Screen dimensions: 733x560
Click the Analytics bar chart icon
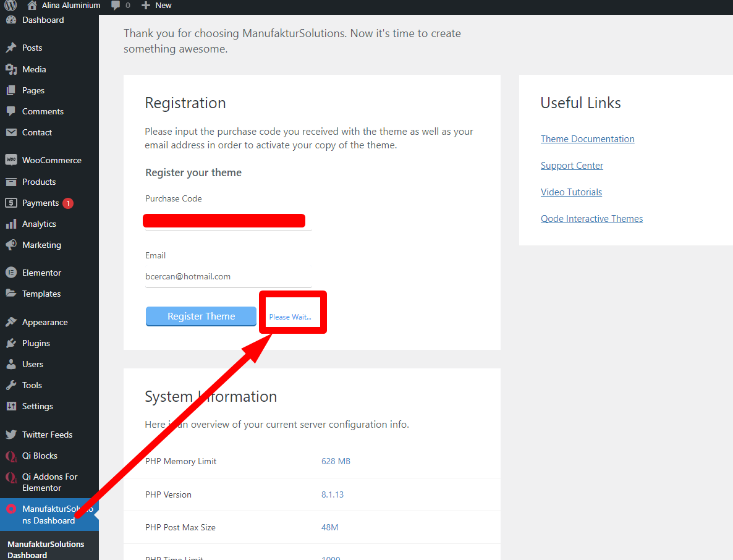point(11,224)
